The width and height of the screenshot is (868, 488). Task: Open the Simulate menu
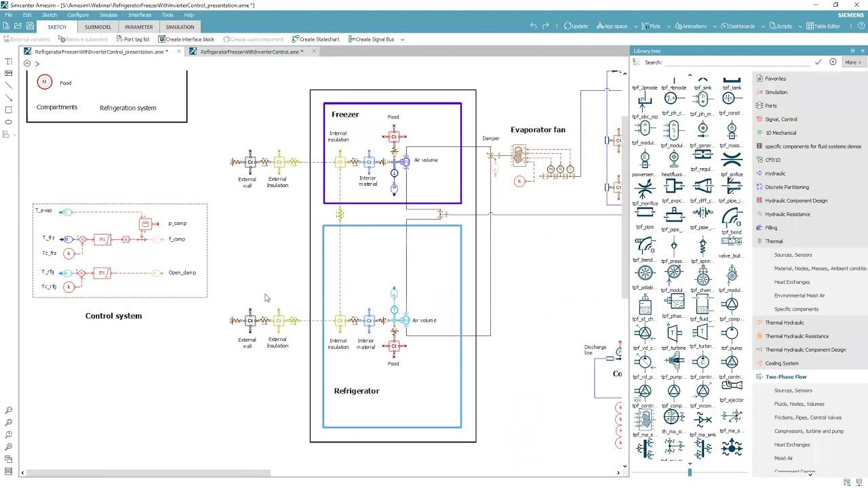(x=108, y=15)
